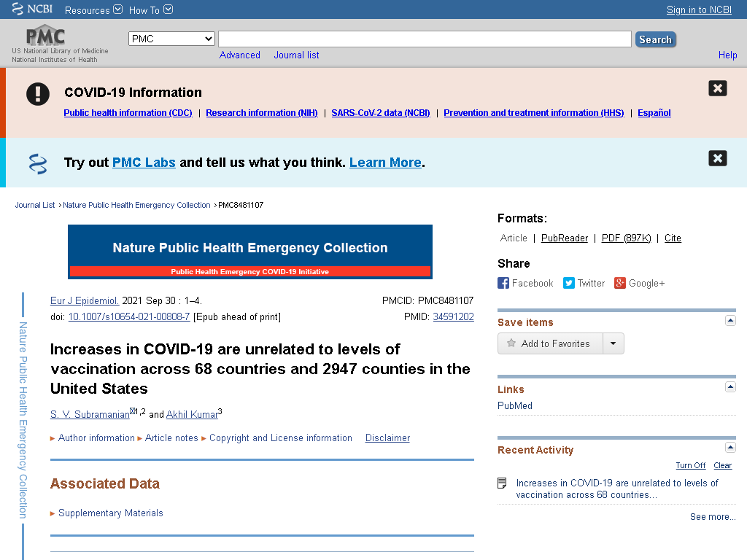The height and width of the screenshot is (560, 747).
Task: Collapse the Save items panel
Action: 730,321
